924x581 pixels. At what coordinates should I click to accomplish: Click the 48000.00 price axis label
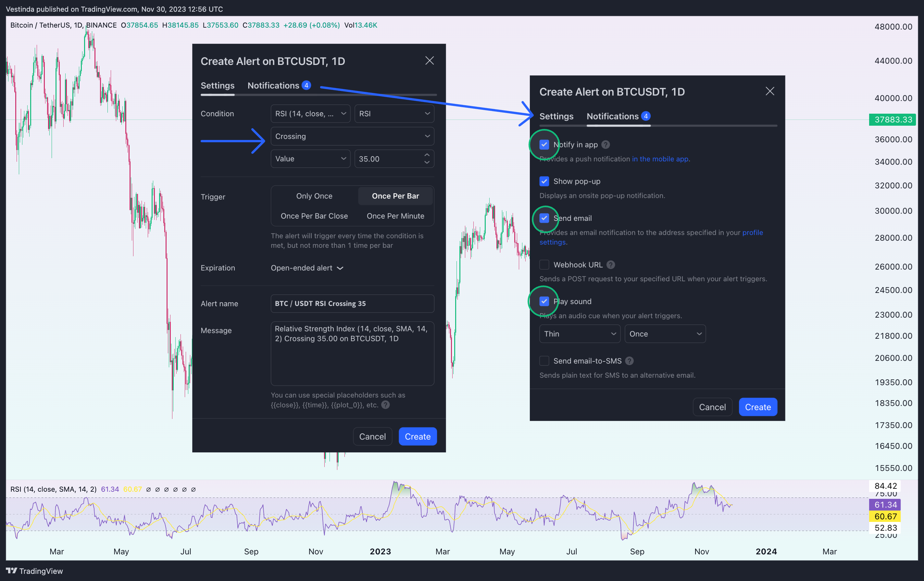point(893,27)
